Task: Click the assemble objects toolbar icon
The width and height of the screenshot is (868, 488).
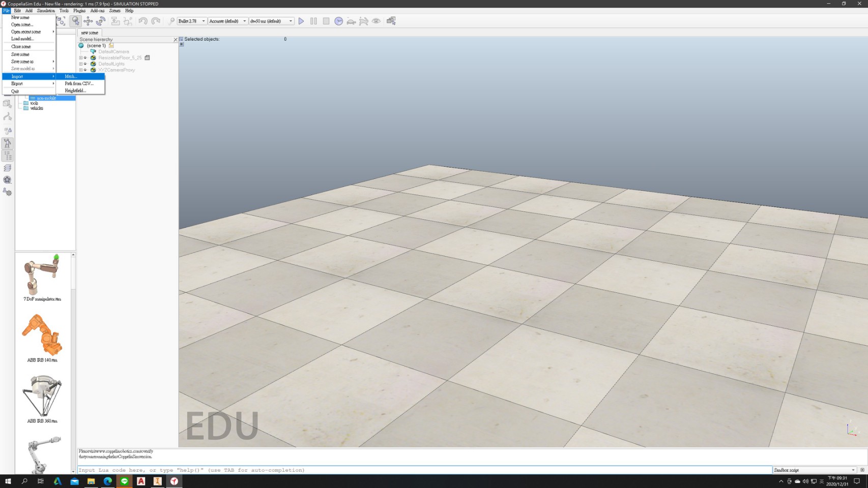Action: tap(115, 21)
